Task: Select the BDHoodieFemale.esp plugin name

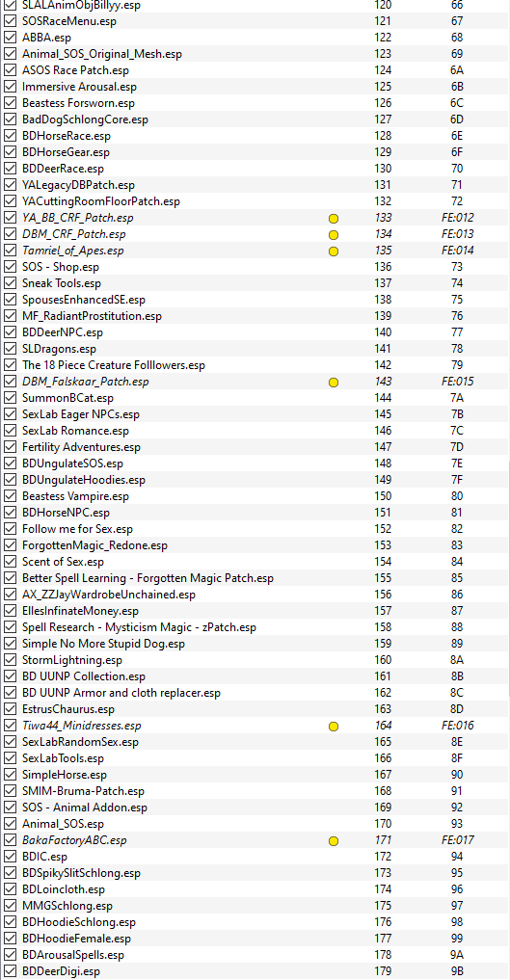Action: click(77, 939)
